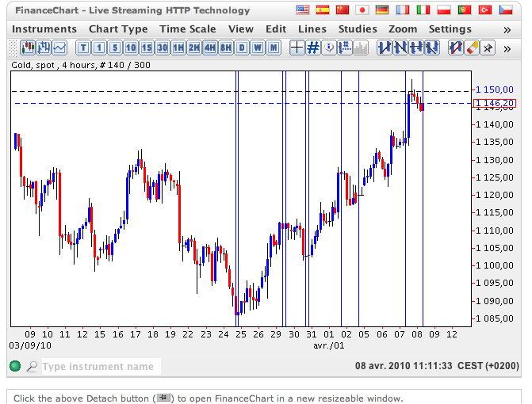
Task: Select the line chart type icon
Action: pos(58,48)
